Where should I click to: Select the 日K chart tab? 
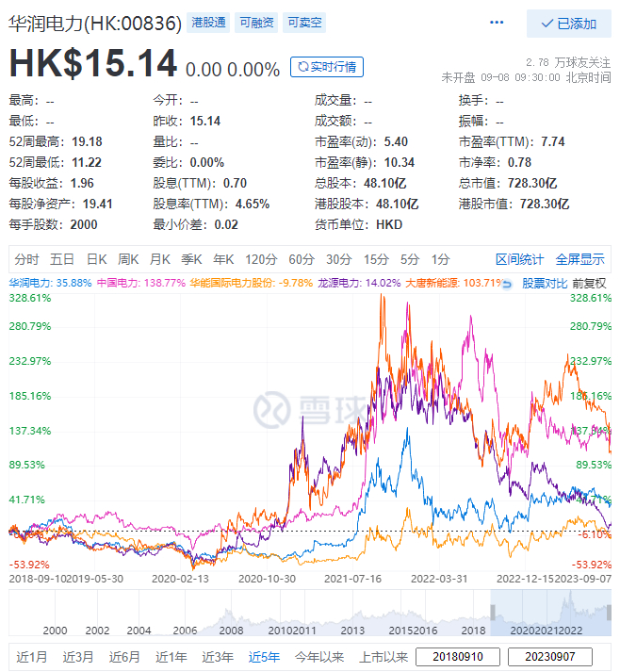click(x=97, y=259)
